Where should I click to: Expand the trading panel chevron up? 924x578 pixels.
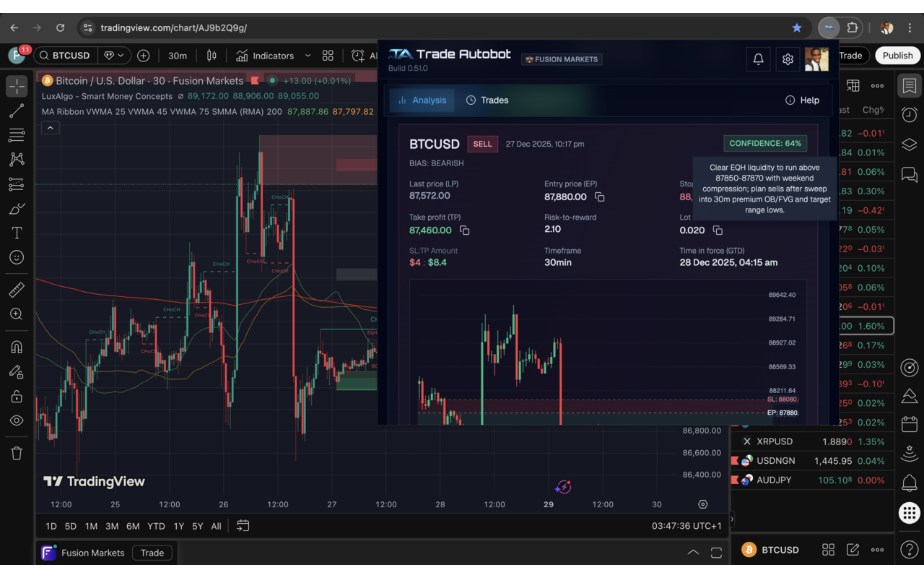click(693, 553)
